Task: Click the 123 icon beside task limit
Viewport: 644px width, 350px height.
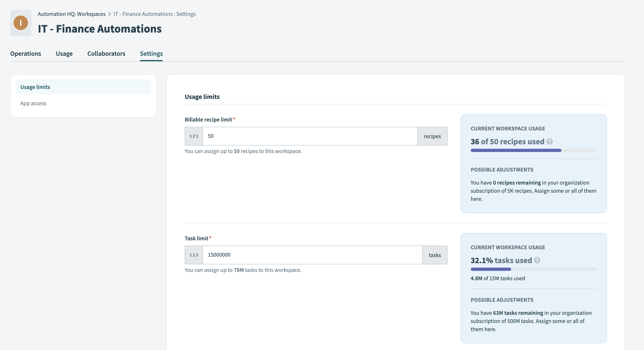Action: tap(194, 255)
